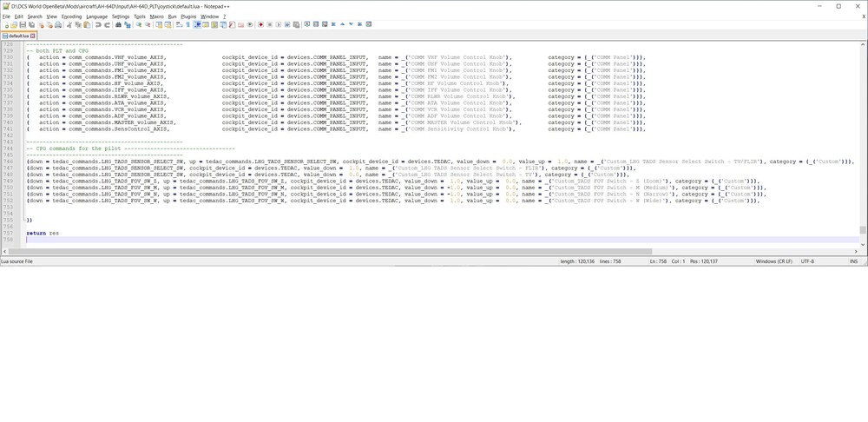This screenshot has width=868, height=422.
Task: Open the Tools menu
Action: point(140,16)
